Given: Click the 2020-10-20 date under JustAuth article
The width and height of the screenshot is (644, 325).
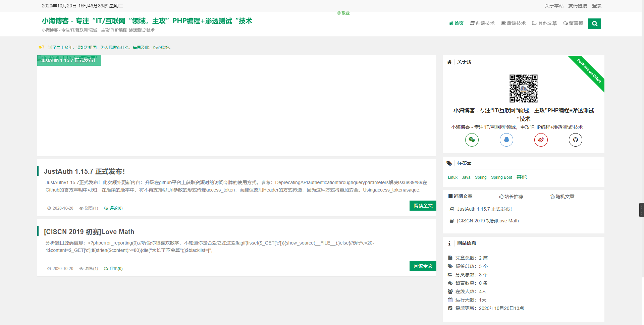Looking at the screenshot, I should pyautogui.click(x=63, y=208).
